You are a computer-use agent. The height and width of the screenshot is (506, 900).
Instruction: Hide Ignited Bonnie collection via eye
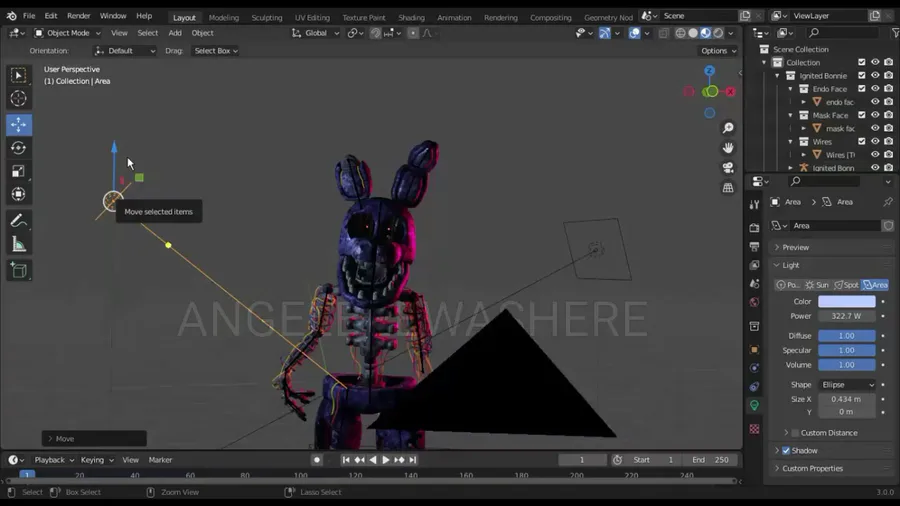[875, 75]
